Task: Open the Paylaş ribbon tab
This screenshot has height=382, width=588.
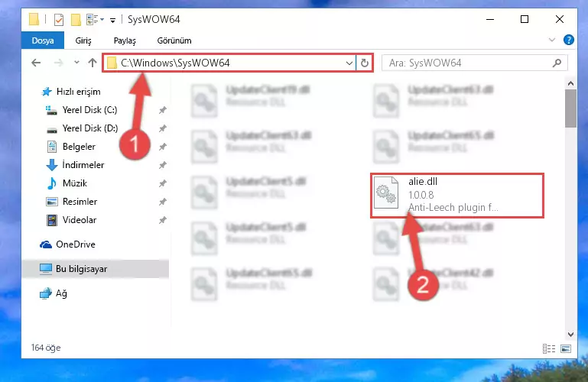Action: point(125,40)
